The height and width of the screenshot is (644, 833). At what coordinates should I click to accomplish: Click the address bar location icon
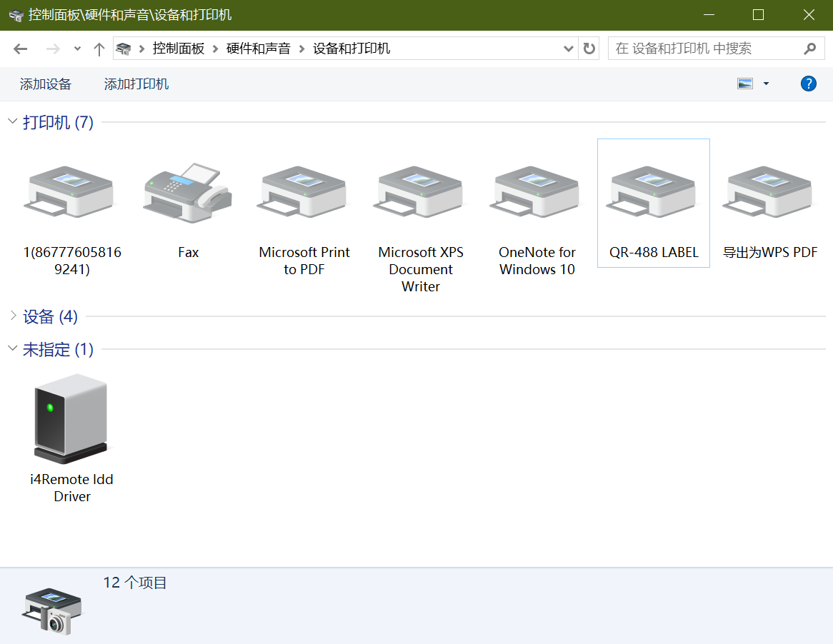(124, 49)
